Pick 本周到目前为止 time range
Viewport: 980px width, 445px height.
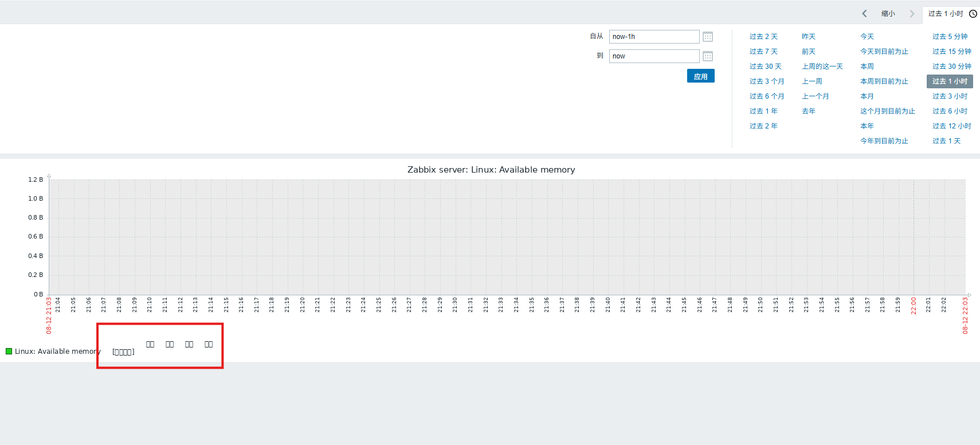[884, 81]
